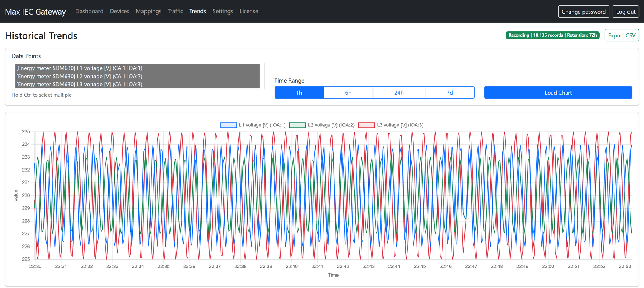The width and height of the screenshot is (644, 288).
Task: Click the Data Points label
Action: point(26,56)
